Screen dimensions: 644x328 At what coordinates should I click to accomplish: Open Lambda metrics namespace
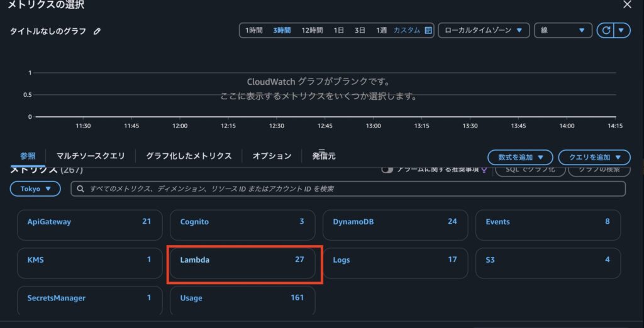pos(242,263)
